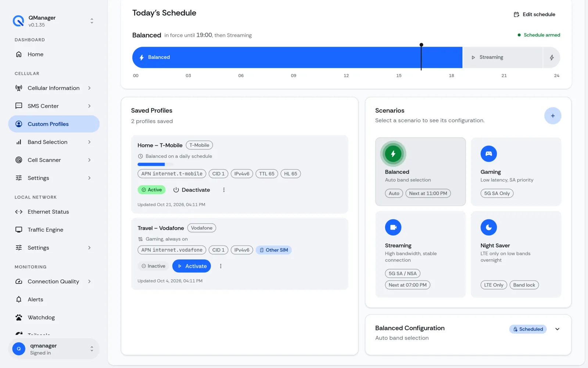The image size is (588, 368).
Task: Select the Streaming scenario card
Action: point(420,254)
